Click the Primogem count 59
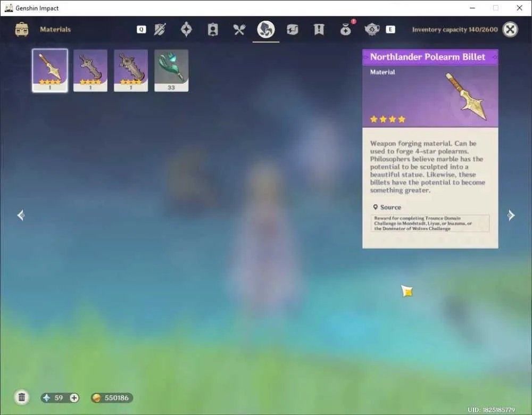This screenshot has height=415, width=532. (x=59, y=397)
